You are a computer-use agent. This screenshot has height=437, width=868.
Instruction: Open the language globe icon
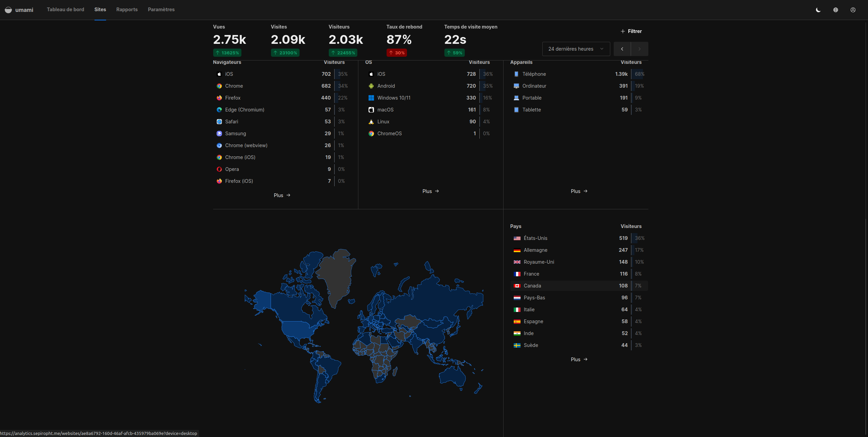click(836, 10)
